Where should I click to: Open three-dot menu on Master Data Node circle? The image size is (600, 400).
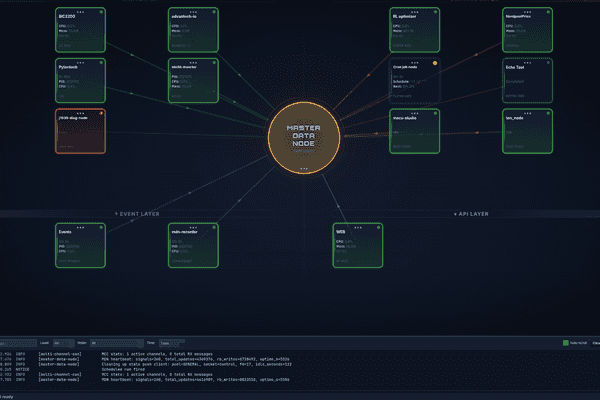click(x=304, y=168)
